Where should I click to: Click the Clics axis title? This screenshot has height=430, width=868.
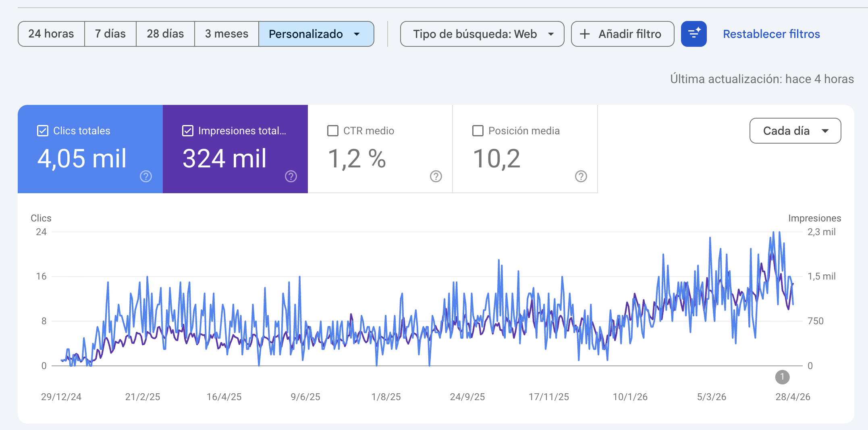click(41, 218)
